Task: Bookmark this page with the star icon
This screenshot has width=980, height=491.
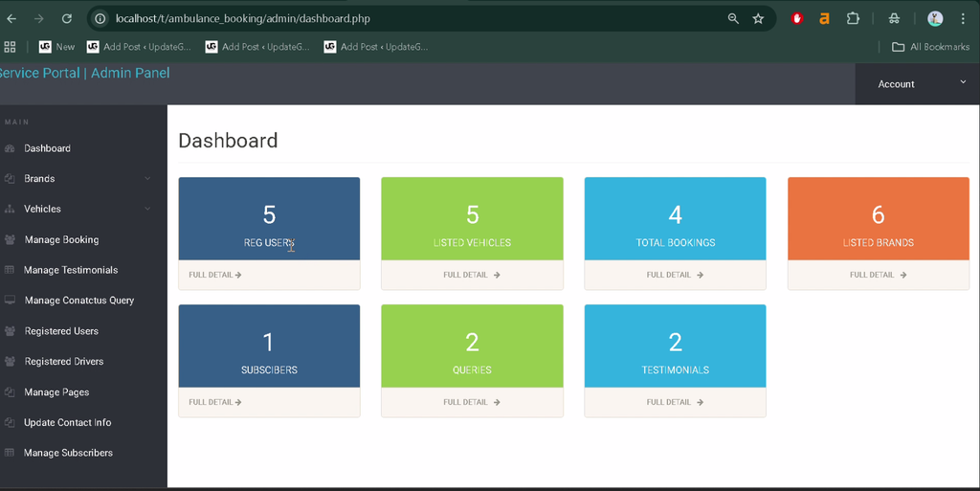Action: tap(758, 19)
